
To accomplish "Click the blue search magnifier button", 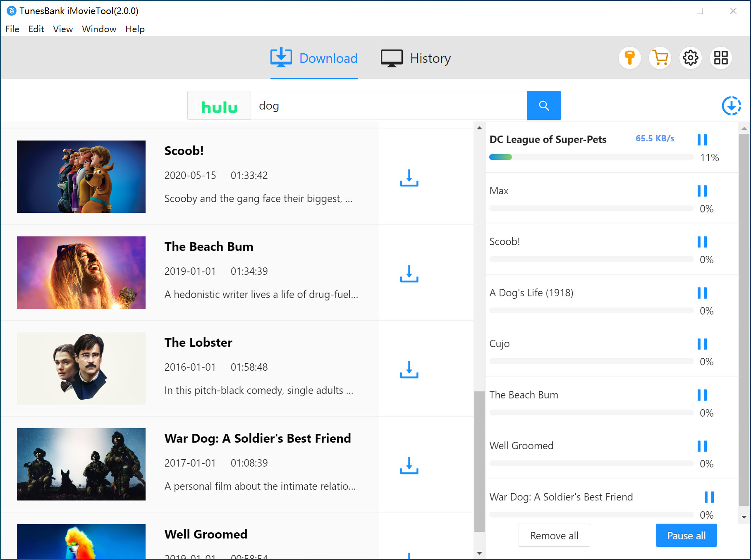I will 544,105.
